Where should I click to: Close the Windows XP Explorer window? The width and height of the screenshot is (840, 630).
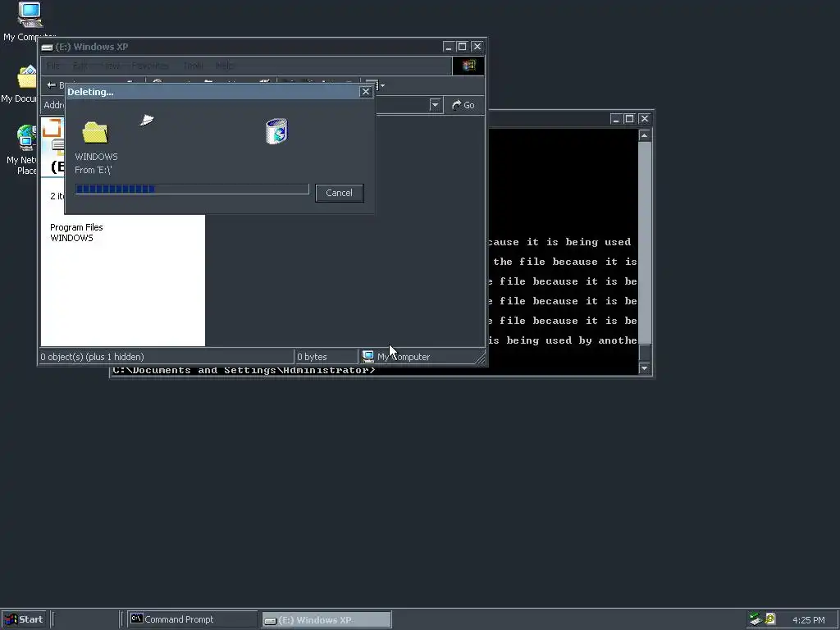coord(477,47)
